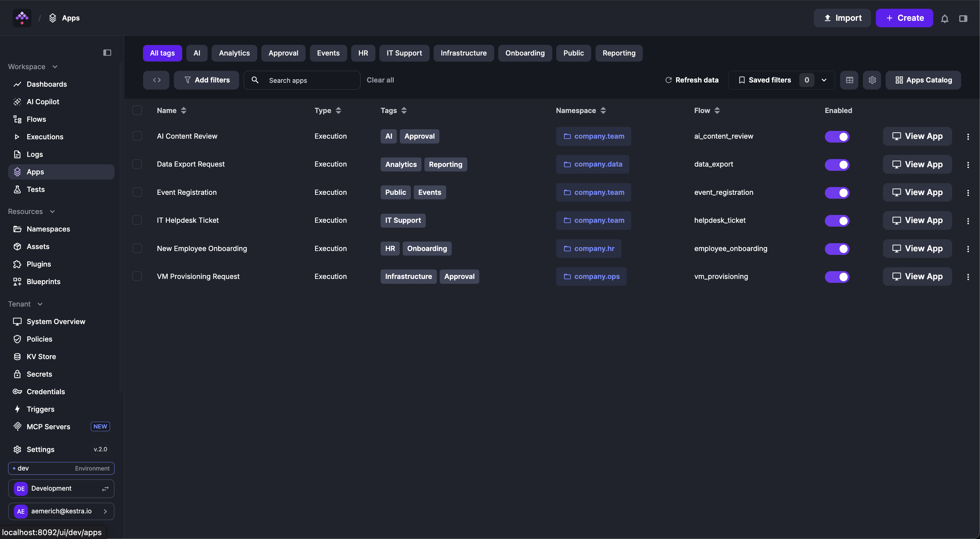Open more options for AI Content Review

(968, 137)
